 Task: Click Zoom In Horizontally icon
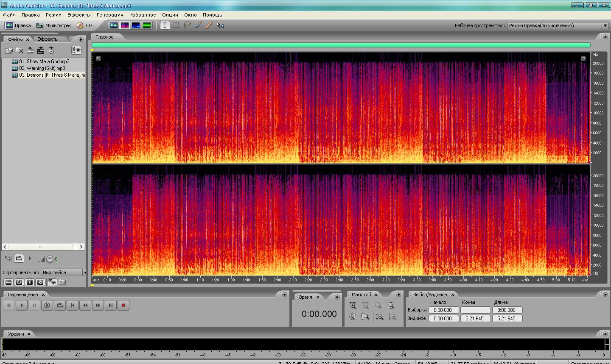coord(353,306)
